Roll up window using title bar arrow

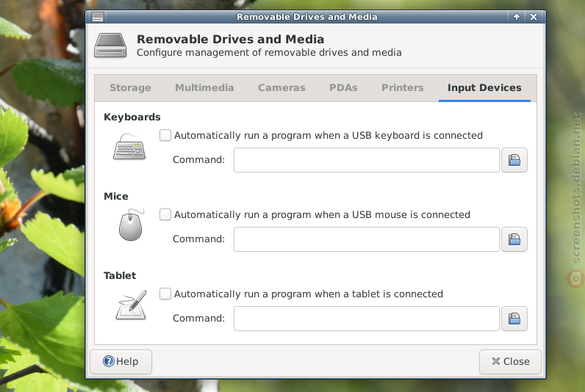517,17
